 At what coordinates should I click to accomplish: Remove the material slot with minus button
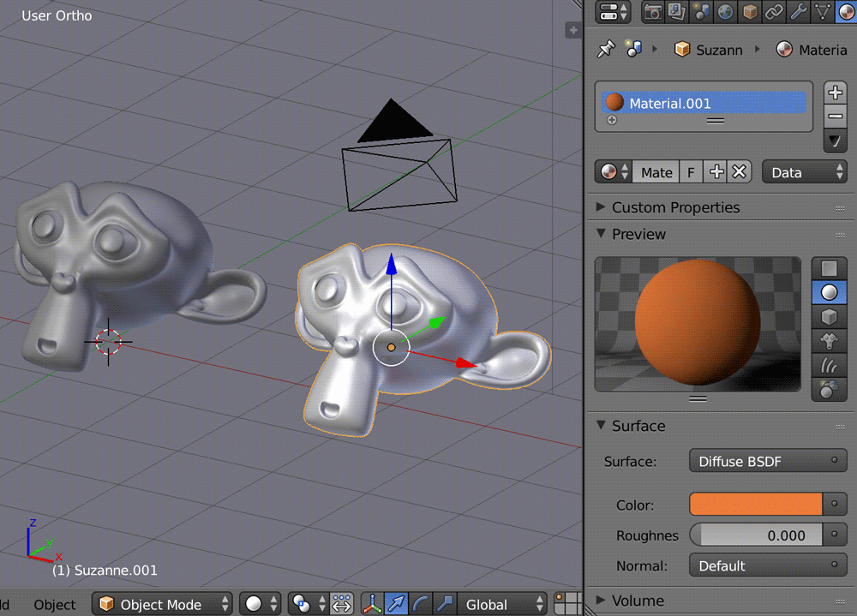835,117
